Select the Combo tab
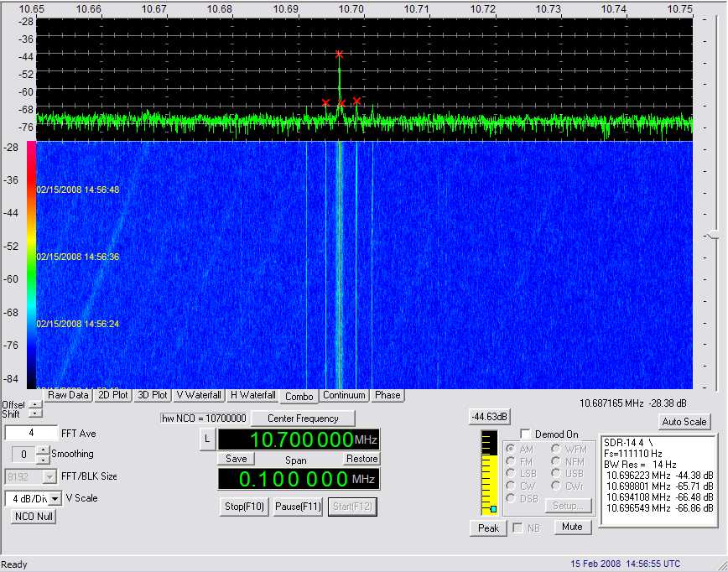This screenshot has width=728, height=572. click(299, 397)
